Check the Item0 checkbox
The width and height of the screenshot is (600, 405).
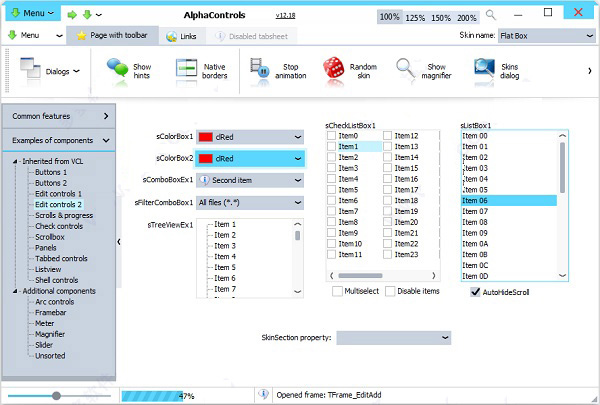click(x=331, y=136)
